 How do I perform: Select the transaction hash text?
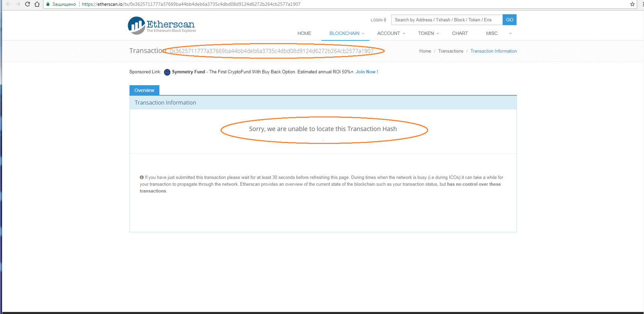(272, 51)
